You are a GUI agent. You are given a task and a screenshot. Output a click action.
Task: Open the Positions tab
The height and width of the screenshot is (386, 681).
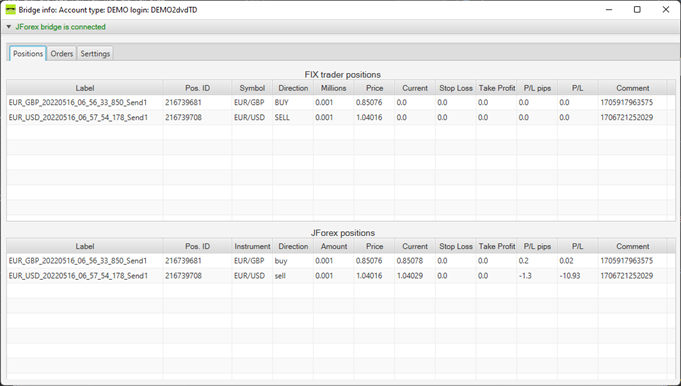click(x=28, y=53)
